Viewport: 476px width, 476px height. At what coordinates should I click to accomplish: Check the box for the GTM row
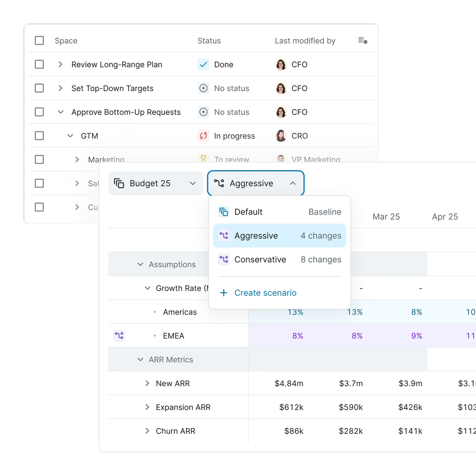40,136
